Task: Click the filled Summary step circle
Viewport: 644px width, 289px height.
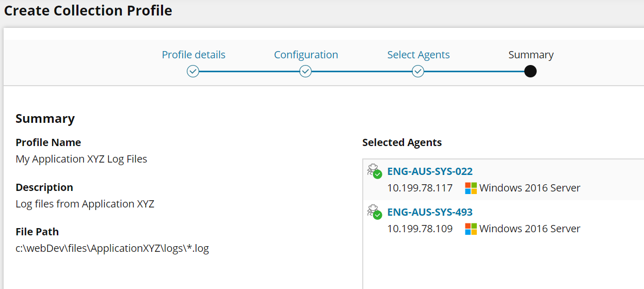Action: coord(530,71)
